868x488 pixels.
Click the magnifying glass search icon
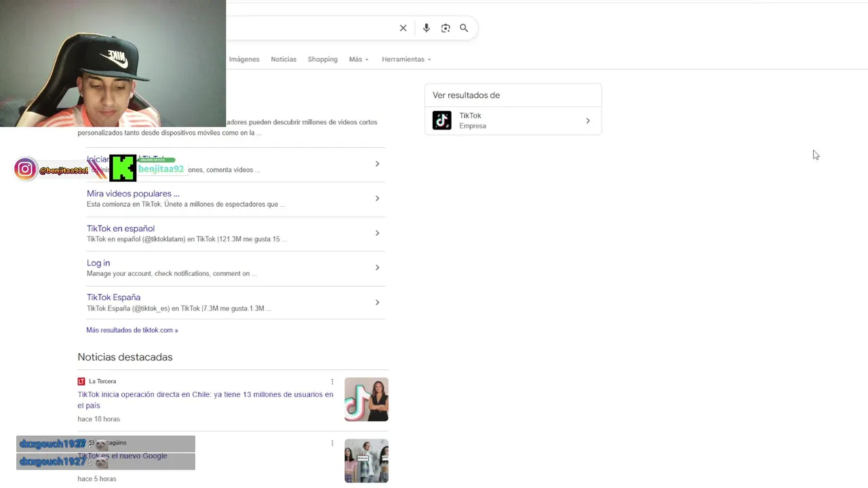(464, 28)
